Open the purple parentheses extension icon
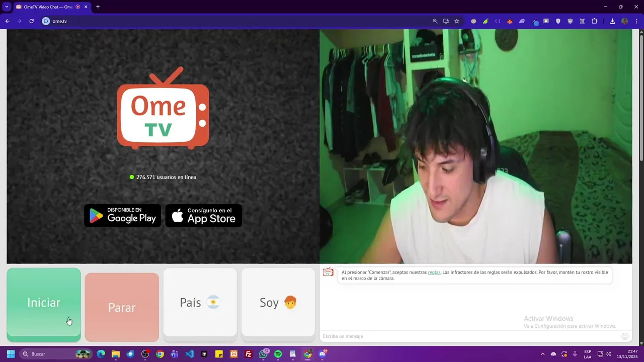644x362 pixels. [498, 21]
